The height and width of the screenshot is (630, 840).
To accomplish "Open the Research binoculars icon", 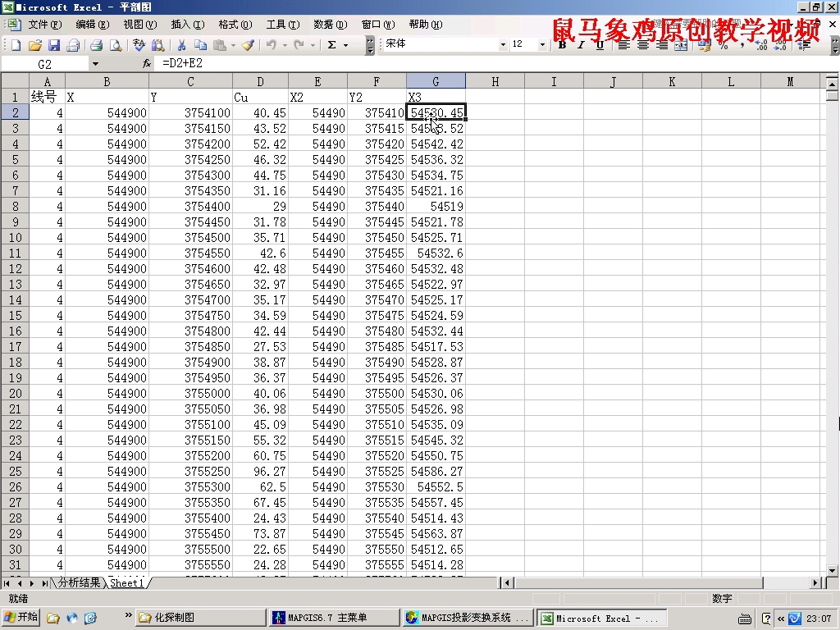I will point(158,46).
